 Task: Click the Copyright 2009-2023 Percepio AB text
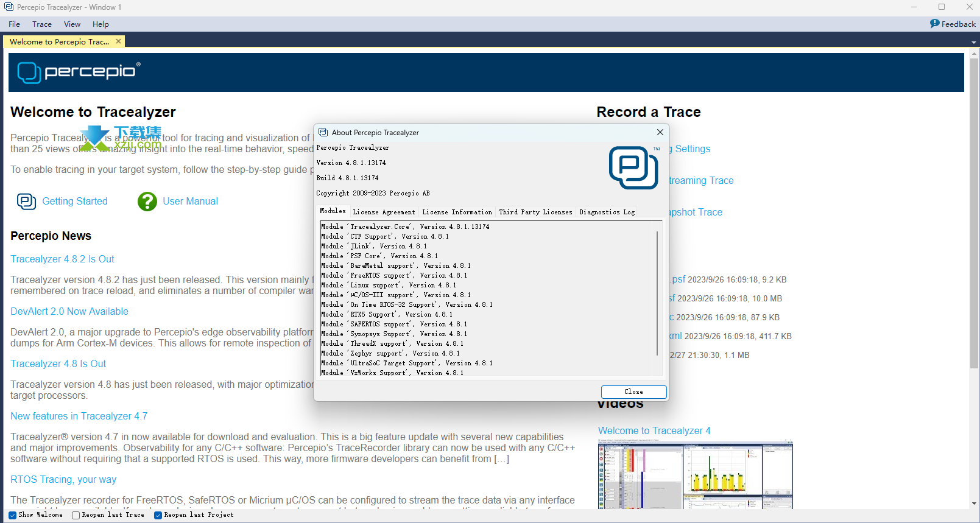[373, 194]
